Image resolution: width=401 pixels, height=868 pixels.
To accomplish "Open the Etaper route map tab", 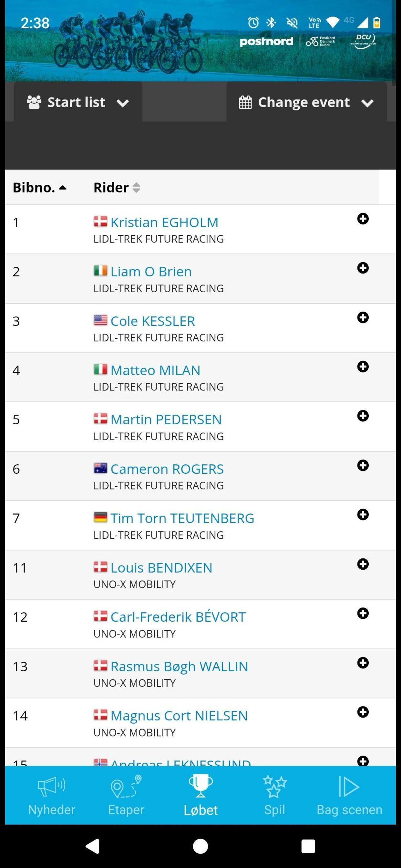I will [x=126, y=795].
